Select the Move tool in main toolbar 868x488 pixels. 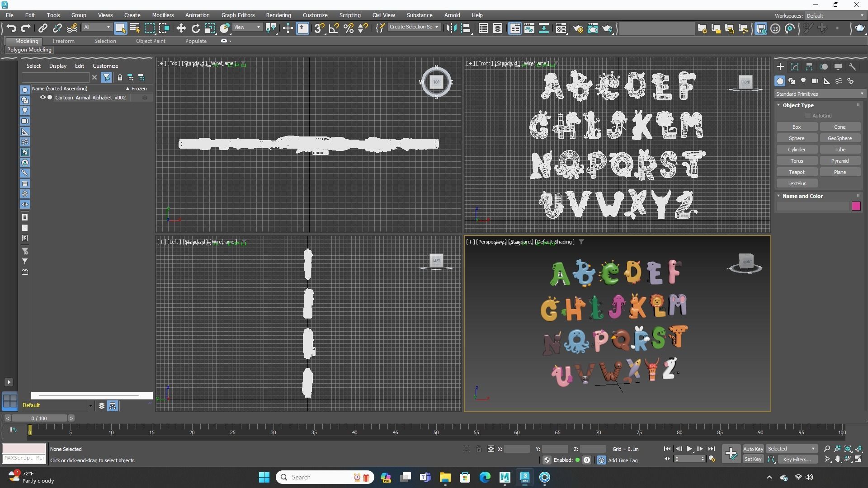pyautogui.click(x=181, y=28)
